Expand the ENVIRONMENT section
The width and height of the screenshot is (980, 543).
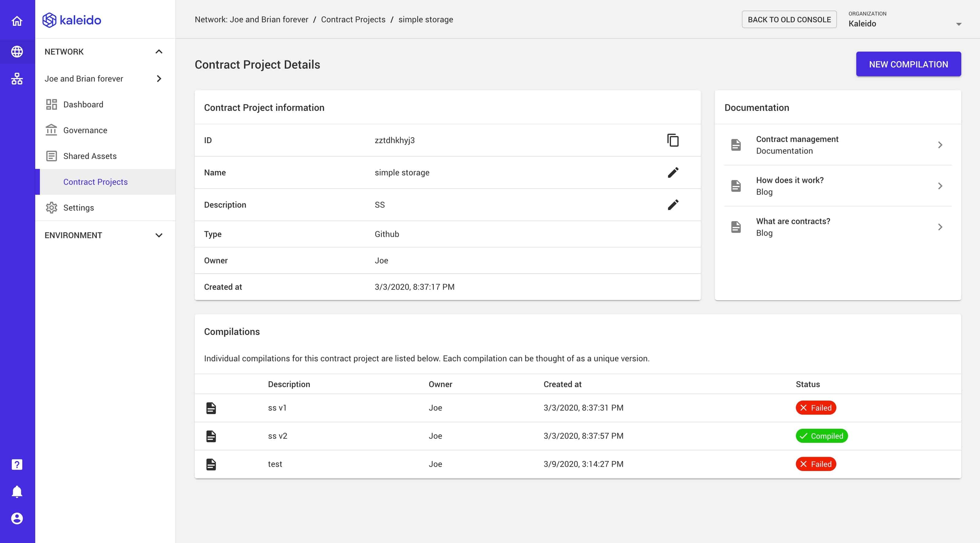pos(159,235)
